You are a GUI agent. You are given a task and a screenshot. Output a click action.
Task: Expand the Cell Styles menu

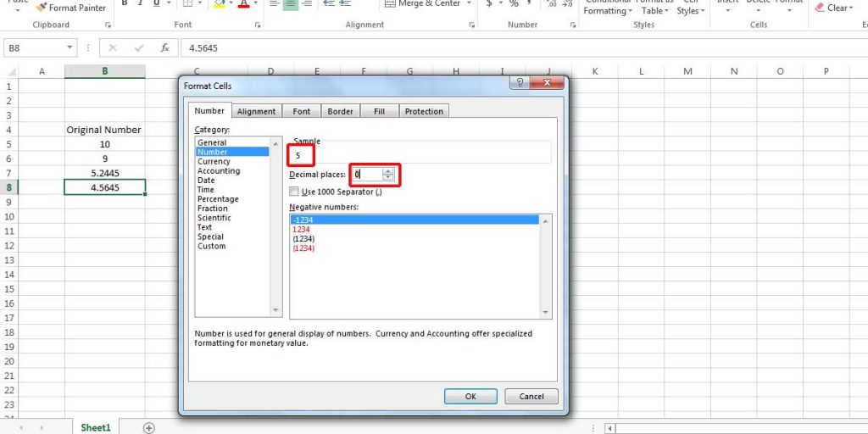point(691,8)
